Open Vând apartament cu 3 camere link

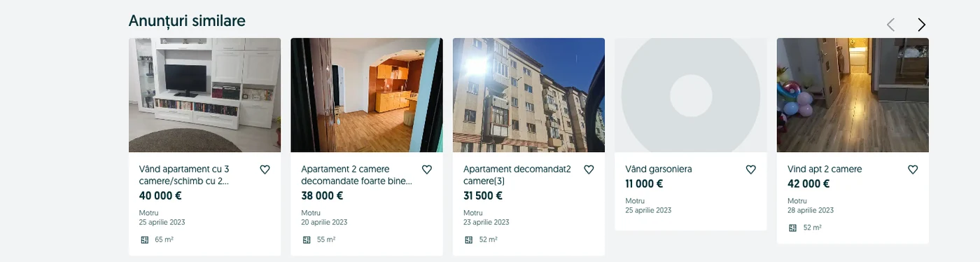coord(185,175)
